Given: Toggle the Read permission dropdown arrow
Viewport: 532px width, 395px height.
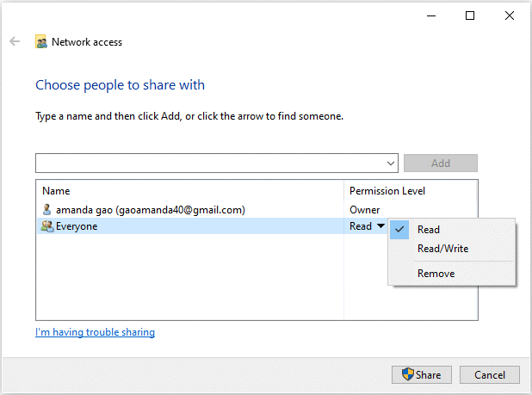Looking at the screenshot, I should [x=380, y=225].
